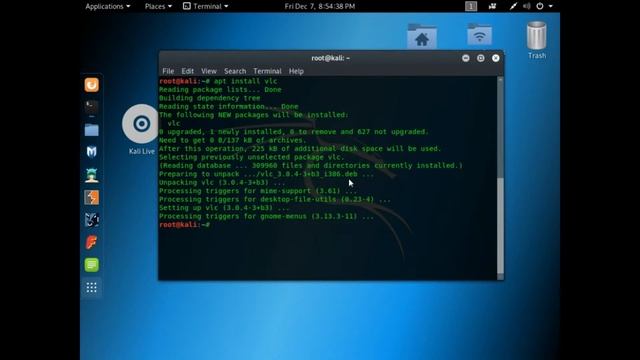
Task: Click workspace indicator 1 in top bar
Action: tap(471, 6)
